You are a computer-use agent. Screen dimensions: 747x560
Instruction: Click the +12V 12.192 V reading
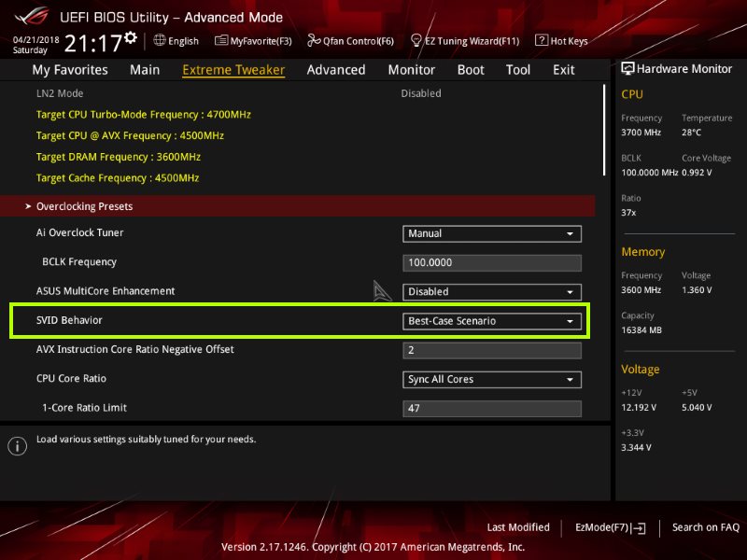click(x=639, y=407)
